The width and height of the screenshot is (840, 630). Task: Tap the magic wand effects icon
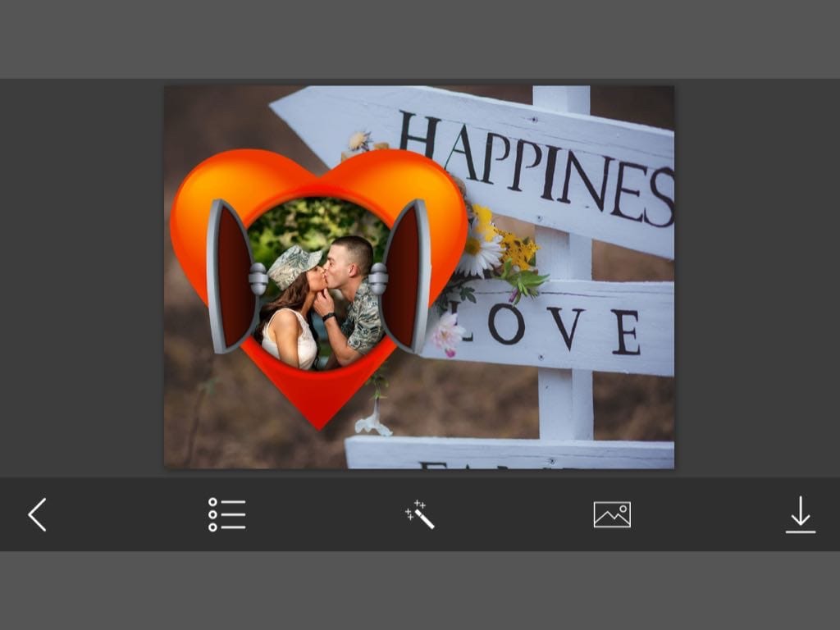419,514
